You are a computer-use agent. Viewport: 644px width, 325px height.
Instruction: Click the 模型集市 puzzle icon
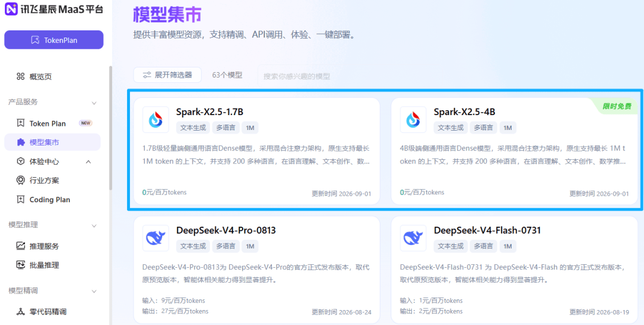[x=20, y=143]
